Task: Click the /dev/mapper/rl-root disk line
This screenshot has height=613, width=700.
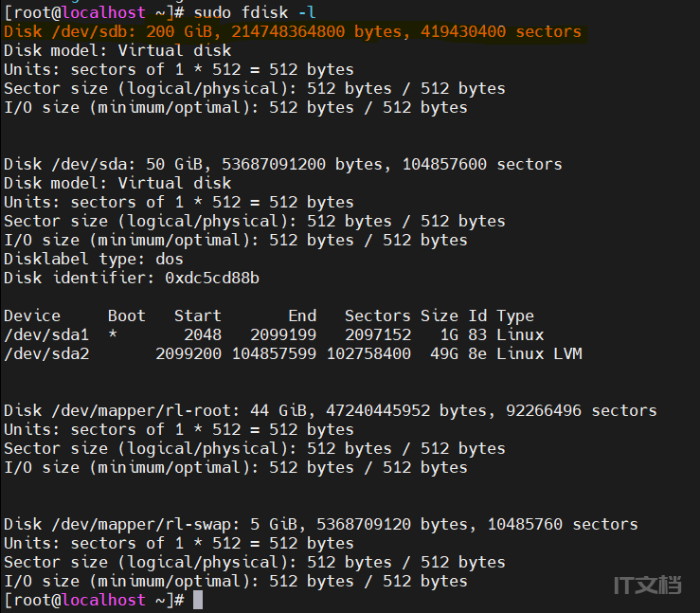Action: [x=330, y=410]
